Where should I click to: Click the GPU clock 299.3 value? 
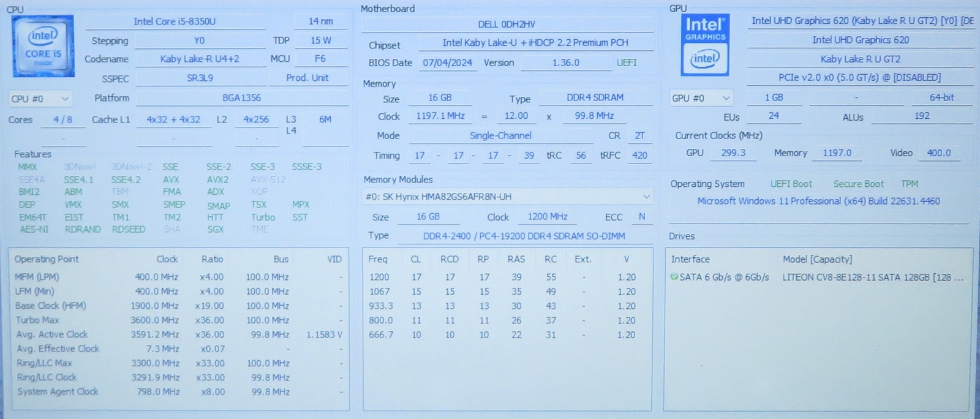(733, 153)
